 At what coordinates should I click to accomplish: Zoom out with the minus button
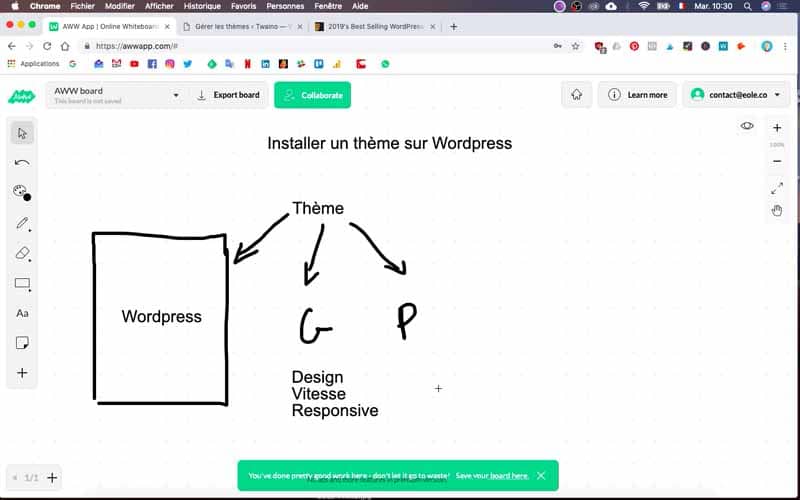click(x=777, y=161)
